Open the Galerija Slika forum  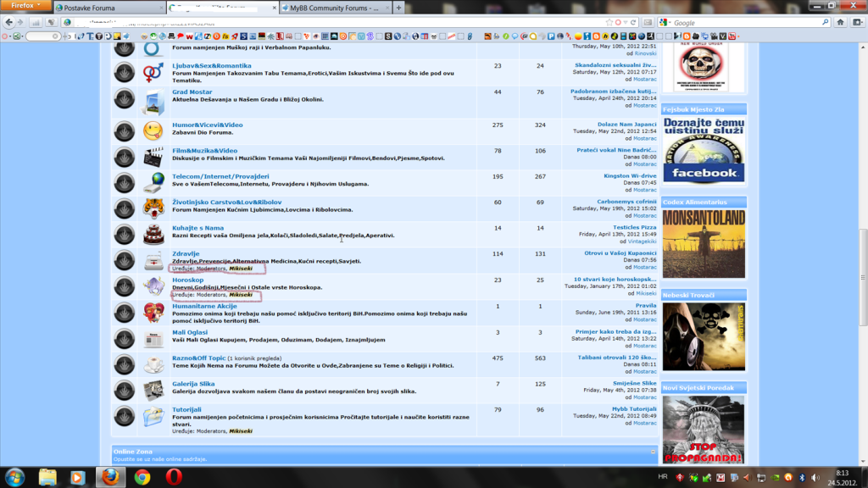click(193, 384)
